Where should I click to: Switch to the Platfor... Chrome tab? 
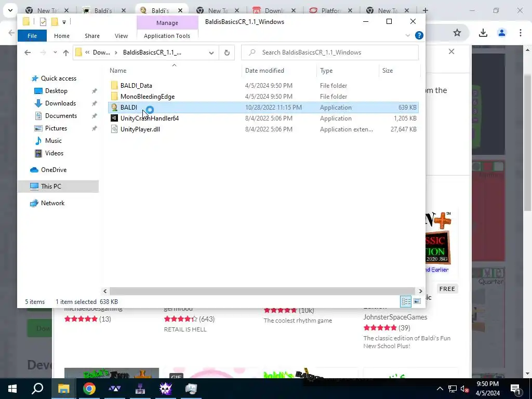pos(331,10)
